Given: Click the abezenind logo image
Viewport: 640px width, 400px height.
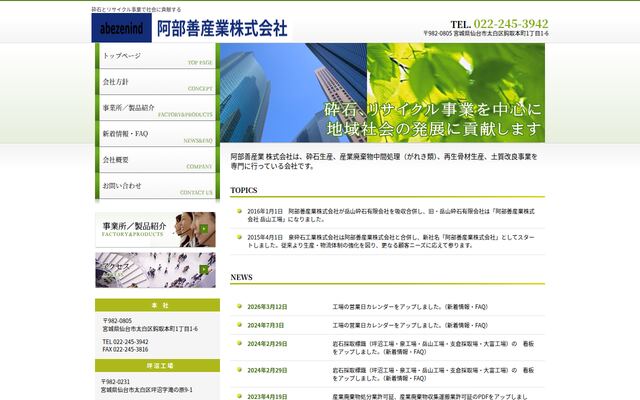Looking at the screenshot, I should (x=122, y=28).
